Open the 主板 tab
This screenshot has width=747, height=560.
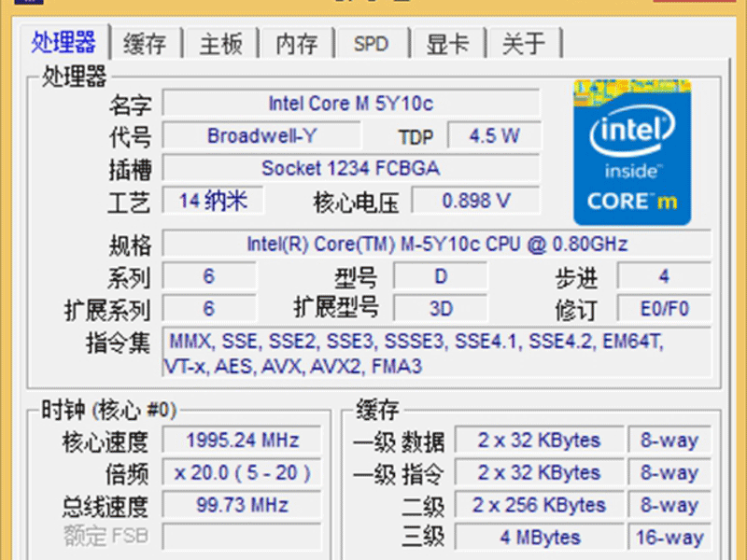221,44
